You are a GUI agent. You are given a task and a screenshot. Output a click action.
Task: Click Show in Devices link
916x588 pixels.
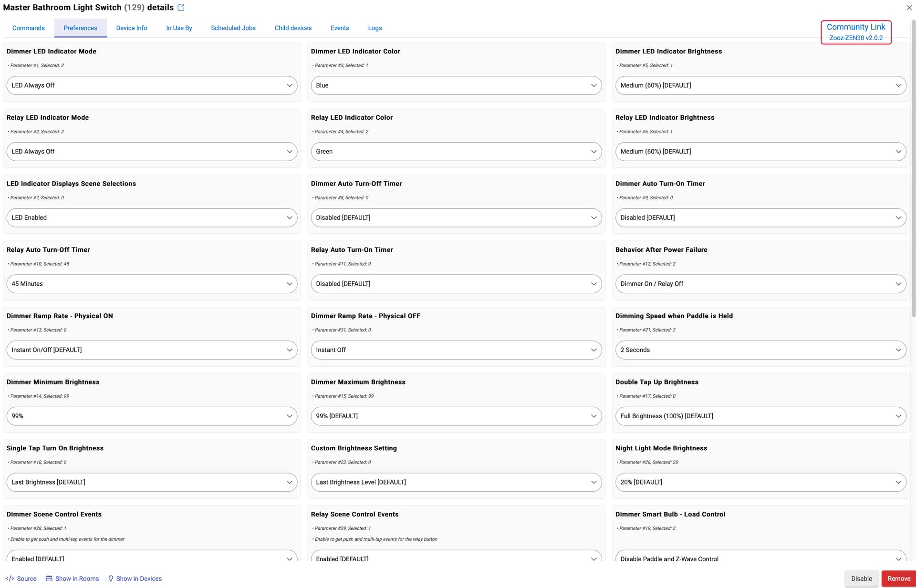point(139,578)
